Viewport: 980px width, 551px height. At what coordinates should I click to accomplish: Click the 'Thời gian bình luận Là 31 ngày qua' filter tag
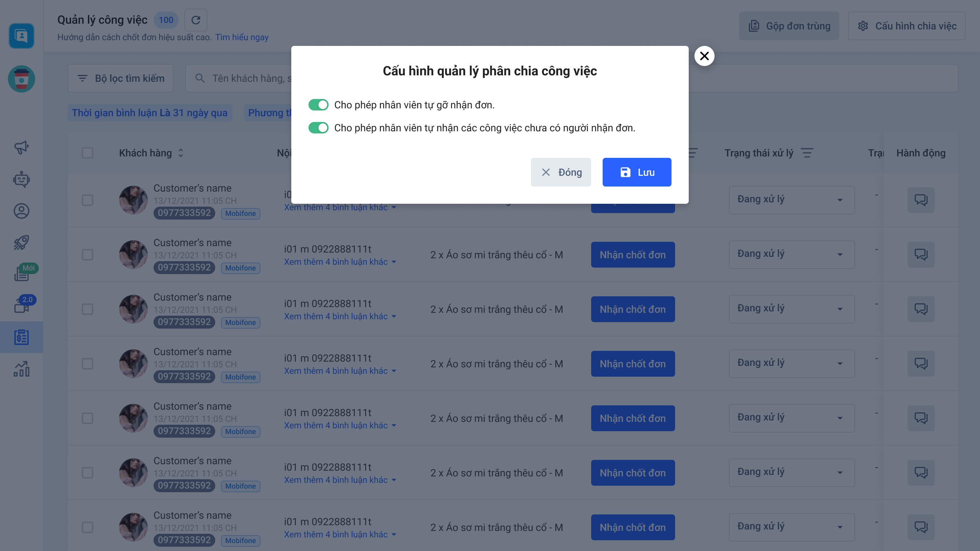pyautogui.click(x=150, y=113)
